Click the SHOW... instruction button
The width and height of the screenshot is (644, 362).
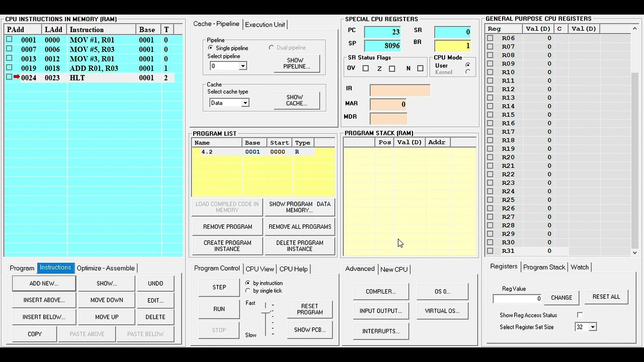(107, 283)
